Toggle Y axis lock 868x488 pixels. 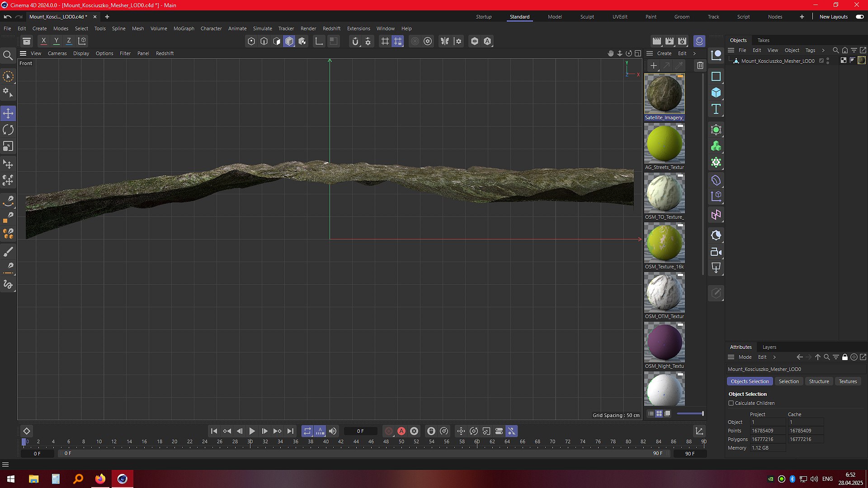(56, 41)
